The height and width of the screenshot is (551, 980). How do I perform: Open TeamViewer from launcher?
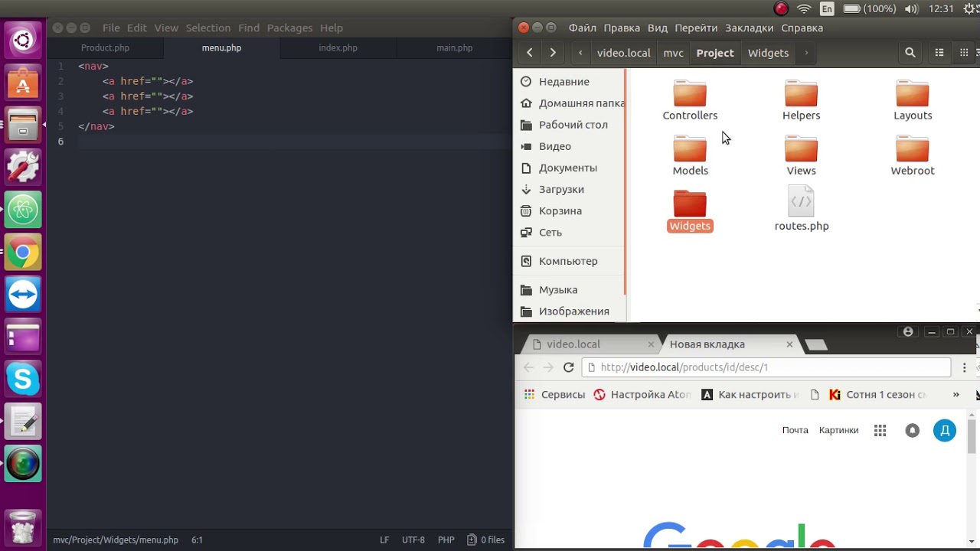(x=23, y=295)
